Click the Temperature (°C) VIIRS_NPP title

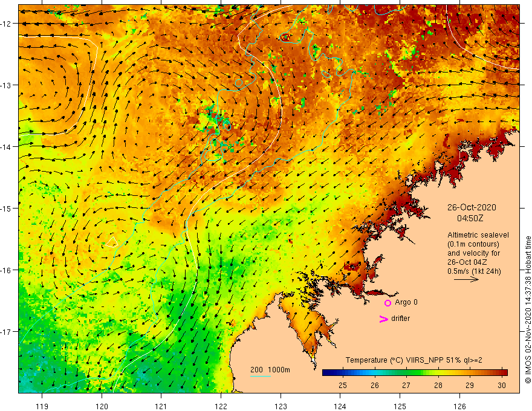pyautogui.click(x=414, y=360)
